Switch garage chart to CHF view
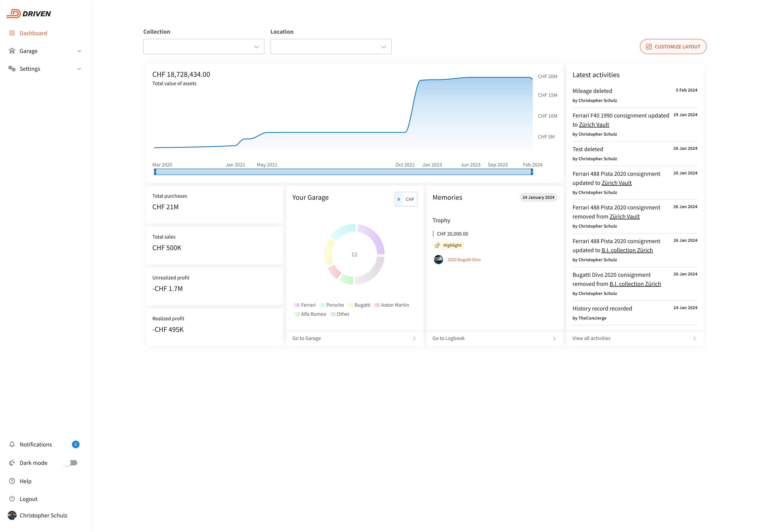Image resolution: width=759 pixels, height=532 pixels. pyautogui.click(x=410, y=199)
